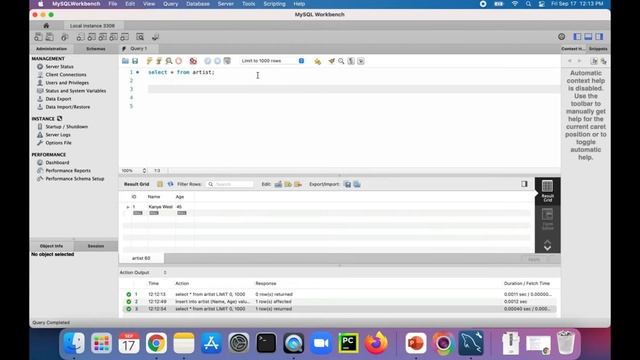Select Form Editor view in side panel

(x=547, y=220)
